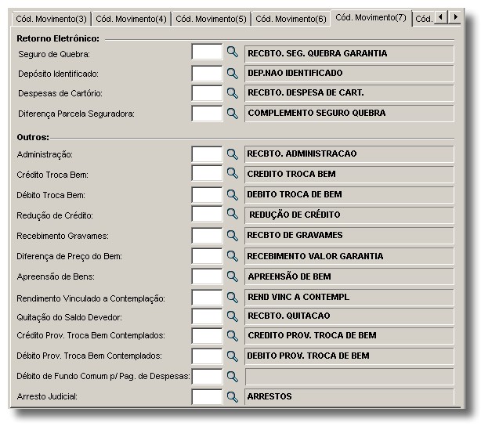The width and height of the screenshot is (481, 448).
Task: Click magnifier beside Apreensão de Bens
Action: tap(232, 276)
